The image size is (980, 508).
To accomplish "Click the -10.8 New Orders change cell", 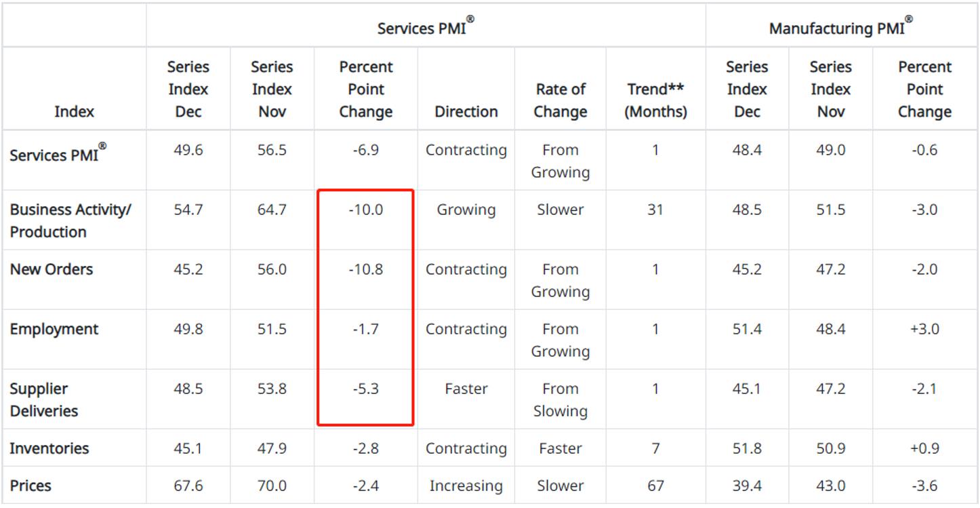I will pos(366,269).
